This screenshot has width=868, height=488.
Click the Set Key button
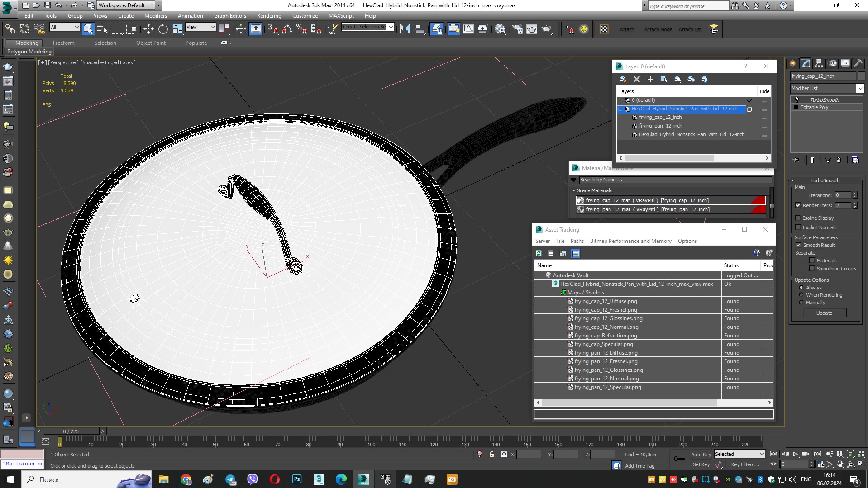pyautogui.click(x=701, y=464)
